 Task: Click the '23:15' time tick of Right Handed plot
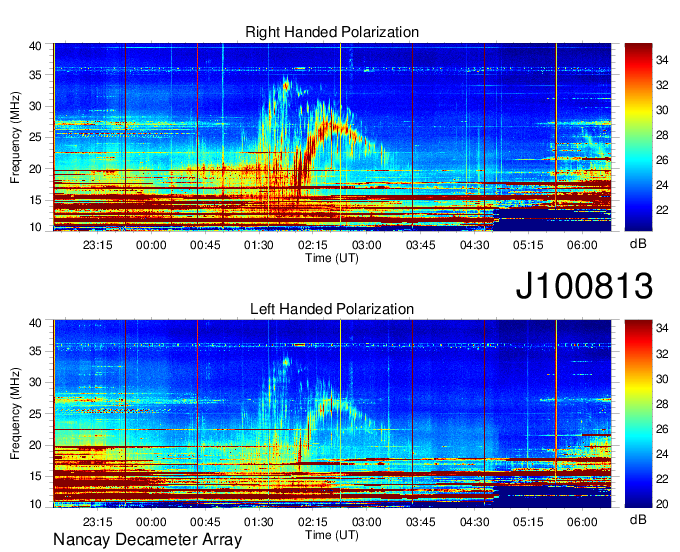pos(97,245)
